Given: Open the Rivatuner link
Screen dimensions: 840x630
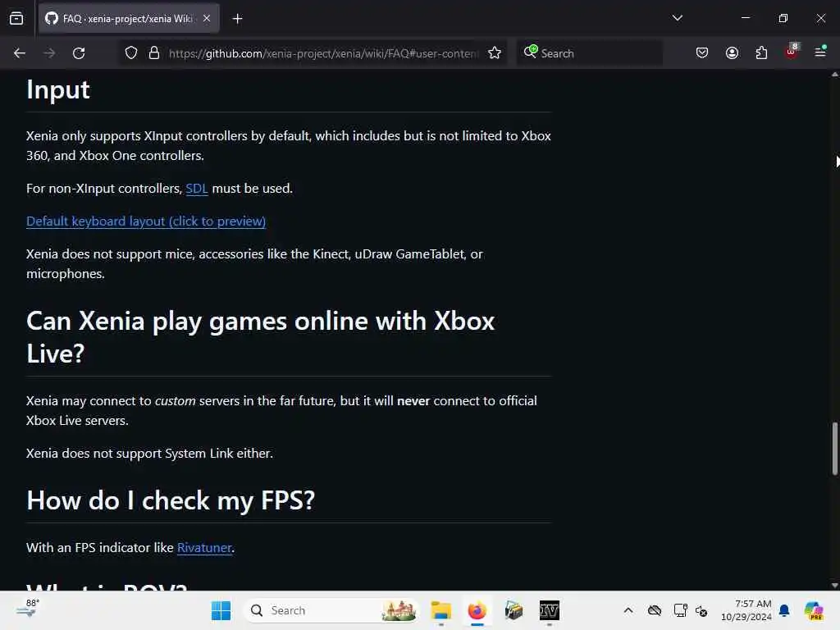Looking at the screenshot, I should [x=204, y=547].
